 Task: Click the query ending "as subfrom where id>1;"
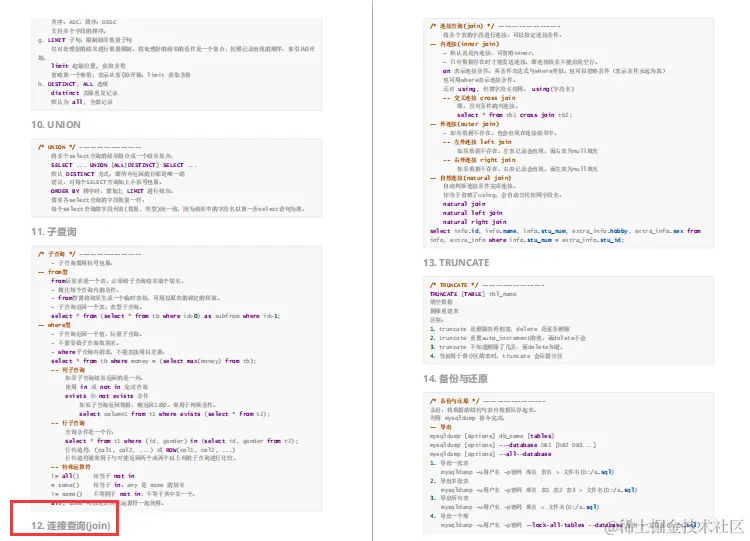[165, 316]
